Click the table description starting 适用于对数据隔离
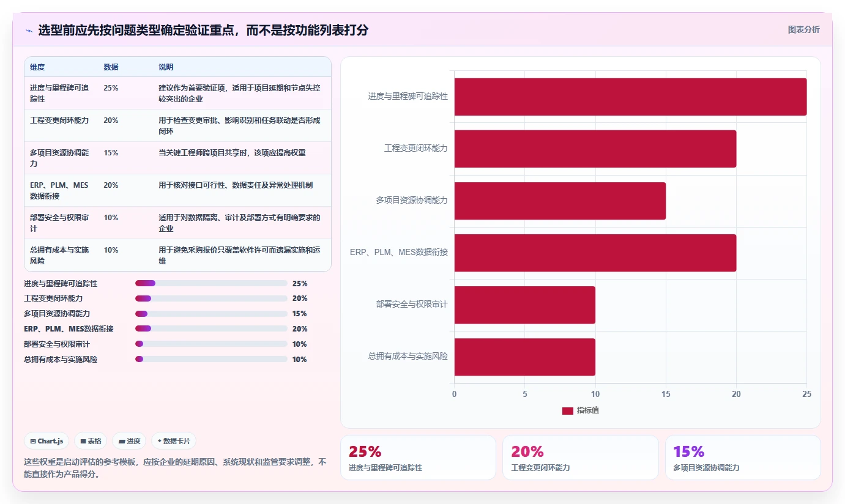Image resolution: width=845 pixels, height=504 pixels. point(239,223)
